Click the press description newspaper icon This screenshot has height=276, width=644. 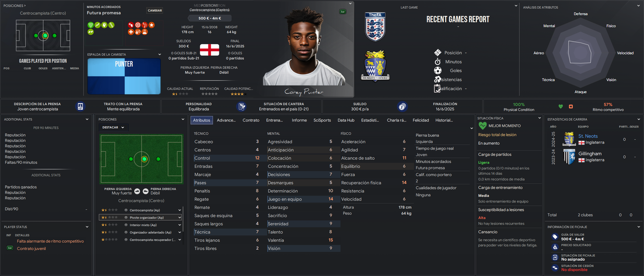[x=80, y=107]
